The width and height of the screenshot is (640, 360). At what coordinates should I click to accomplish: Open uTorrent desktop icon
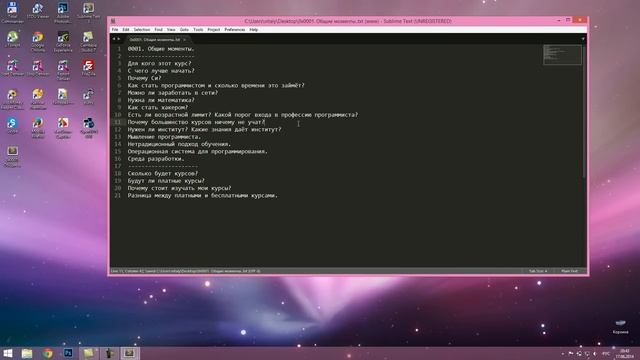click(12, 40)
